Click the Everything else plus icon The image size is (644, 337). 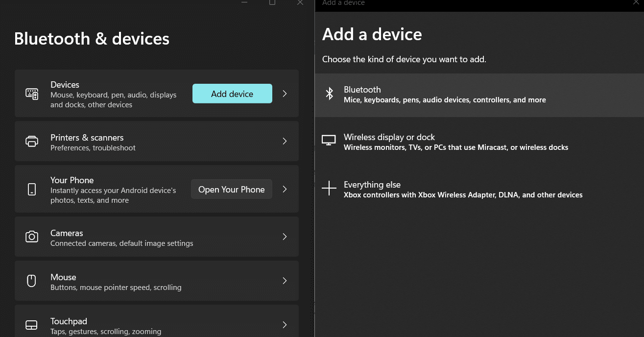[x=329, y=188]
